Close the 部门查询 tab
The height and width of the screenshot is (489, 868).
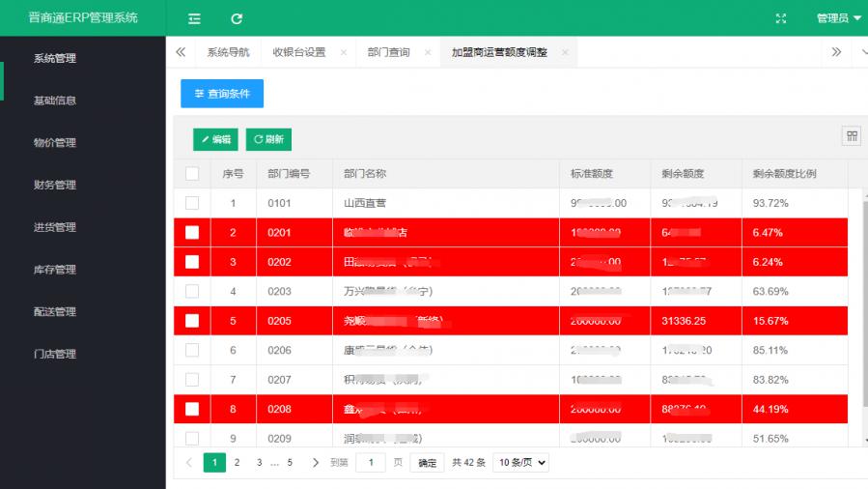click(428, 52)
